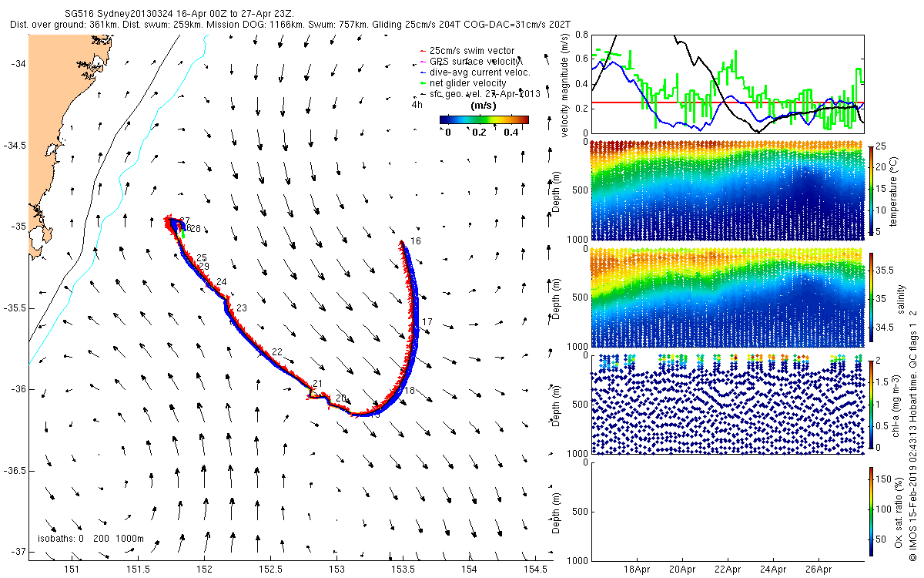
Task: Click the 'Ox. sat. ratio (%)' colorbar label
Action: point(899,512)
